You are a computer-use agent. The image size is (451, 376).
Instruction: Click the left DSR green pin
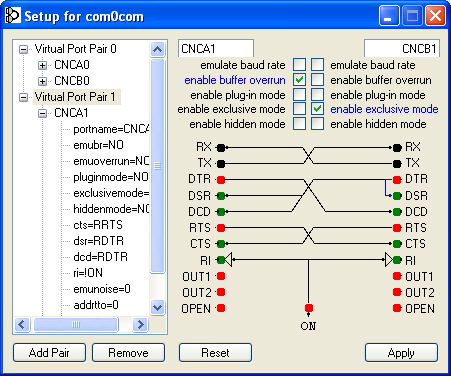[x=221, y=196]
